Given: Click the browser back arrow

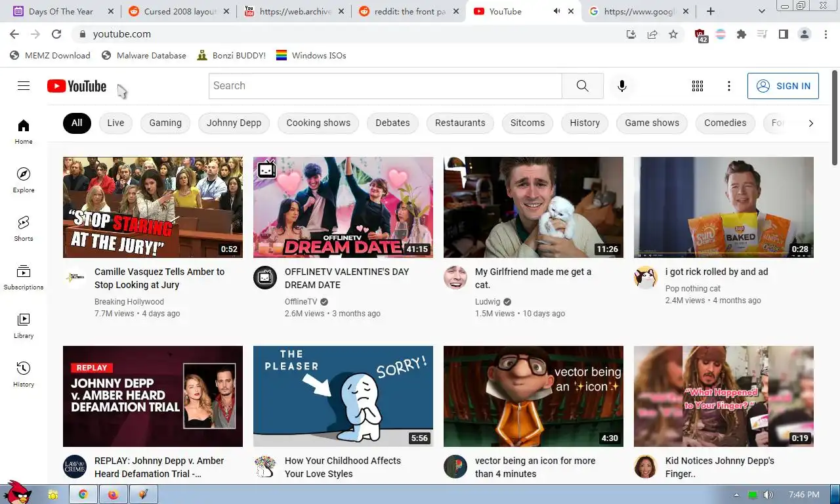Looking at the screenshot, I should click(x=14, y=34).
